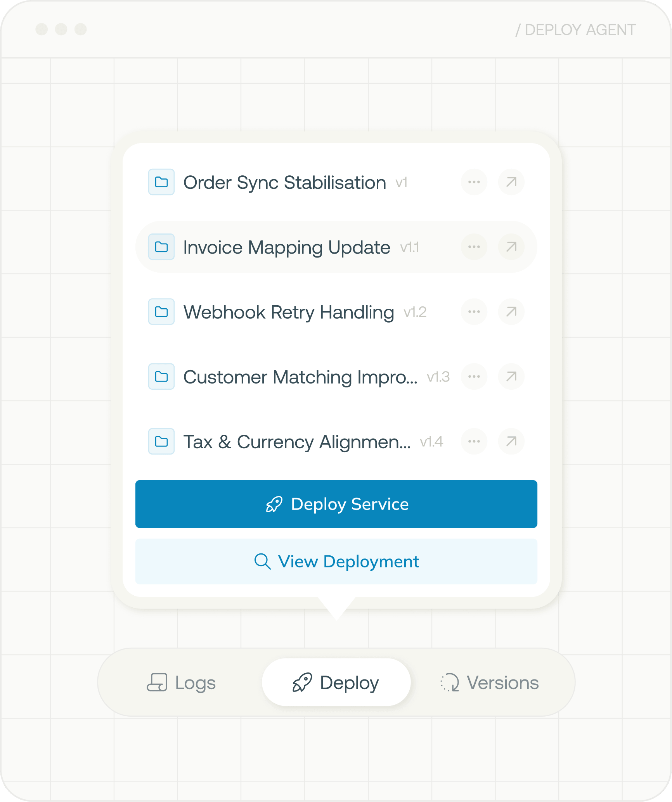The height and width of the screenshot is (802, 672).
Task: Click the folder icon beside Order Sync Stabilisation
Action: tap(161, 182)
